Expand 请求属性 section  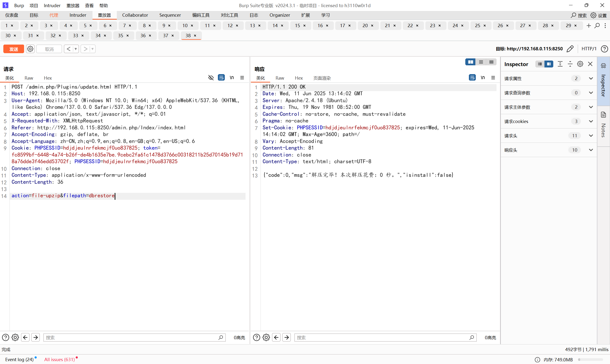(x=549, y=78)
